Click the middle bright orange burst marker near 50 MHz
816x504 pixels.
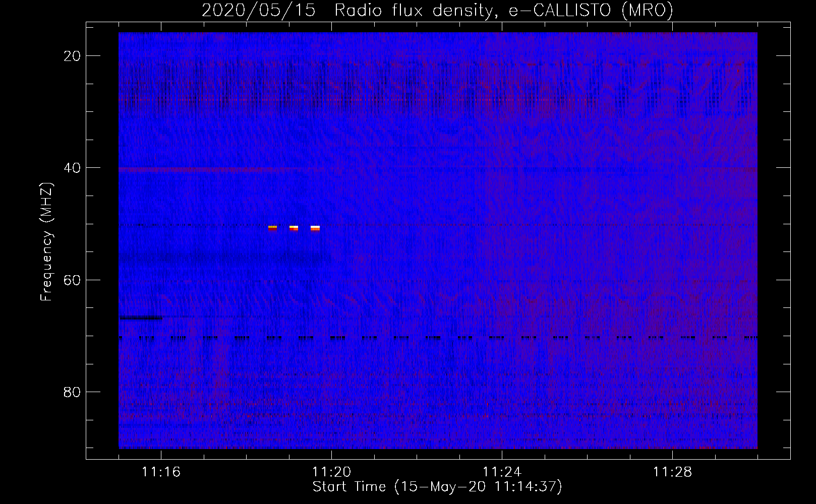(x=294, y=228)
